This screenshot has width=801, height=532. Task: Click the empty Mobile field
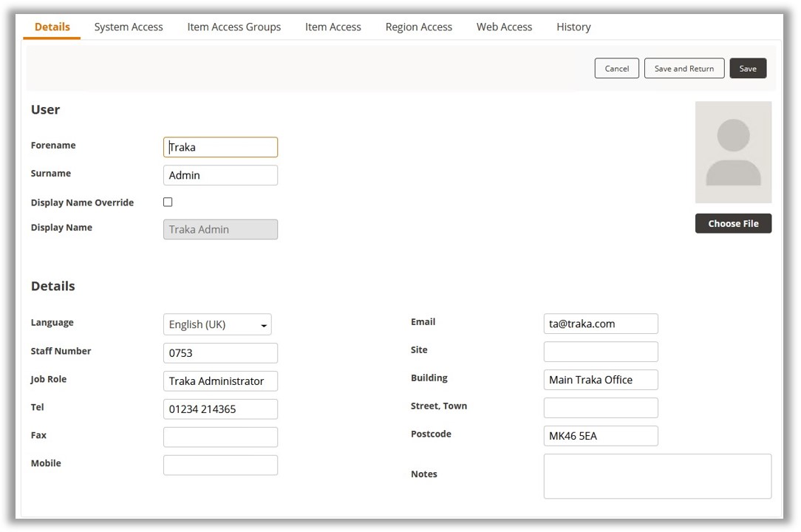click(x=220, y=465)
